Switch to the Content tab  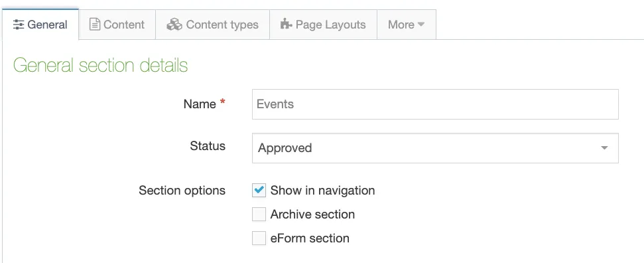[x=117, y=25]
